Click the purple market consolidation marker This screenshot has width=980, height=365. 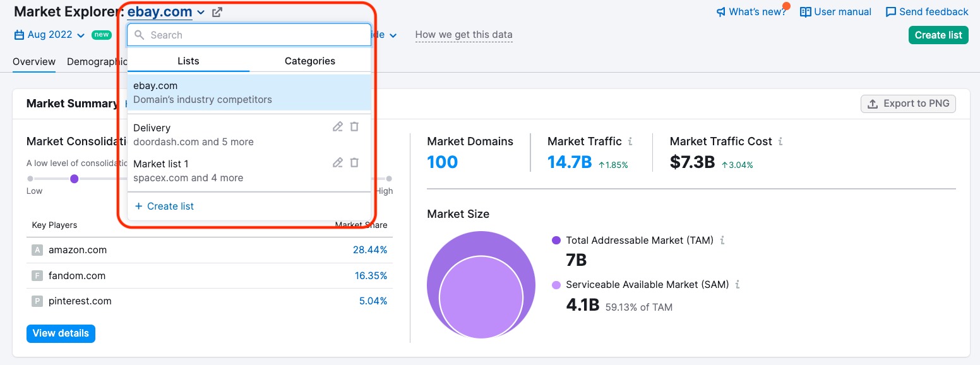[x=75, y=179]
